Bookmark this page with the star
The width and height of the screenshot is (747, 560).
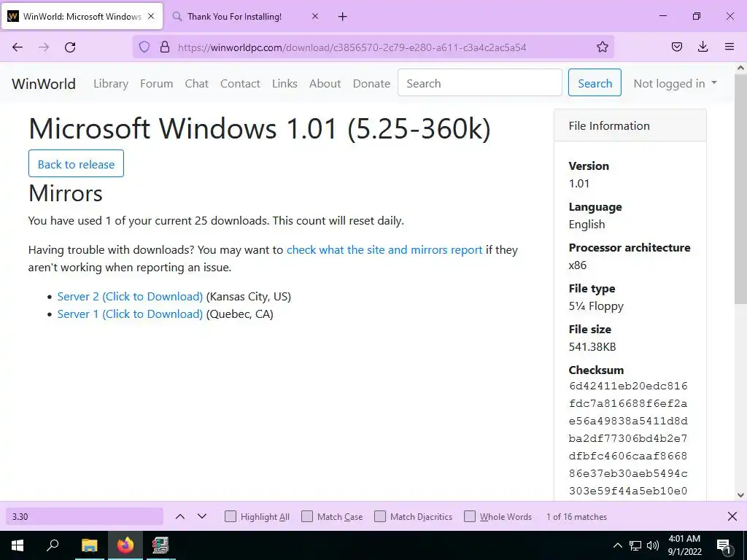tap(602, 47)
